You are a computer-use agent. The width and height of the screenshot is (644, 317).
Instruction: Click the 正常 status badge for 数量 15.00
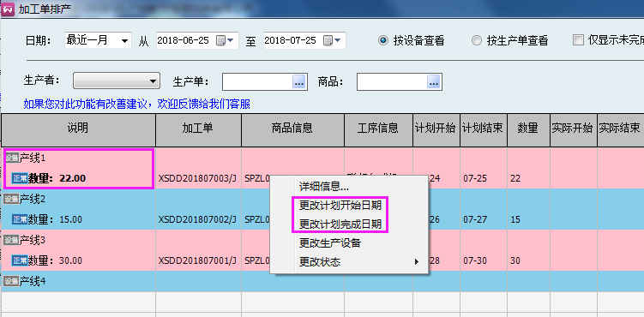(x=20, y=219)
